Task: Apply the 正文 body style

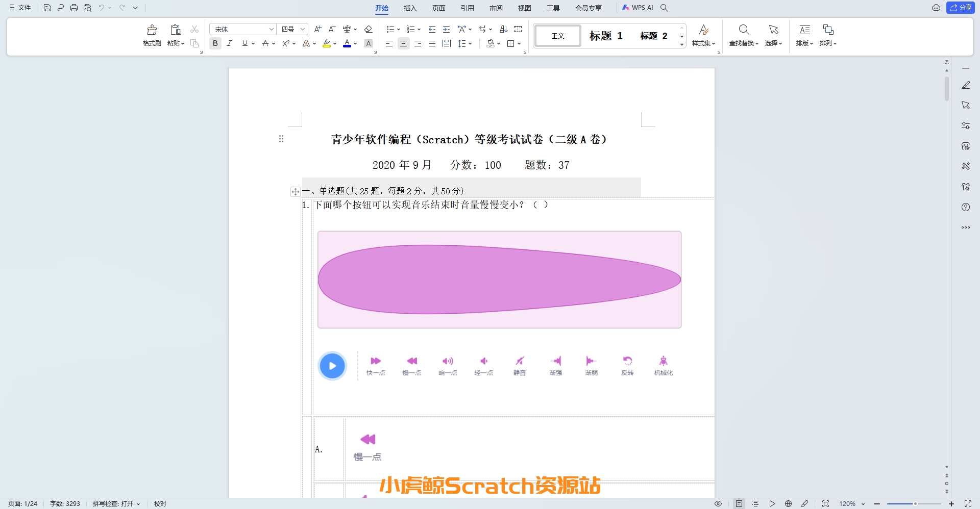Action: tap(558, 36)
